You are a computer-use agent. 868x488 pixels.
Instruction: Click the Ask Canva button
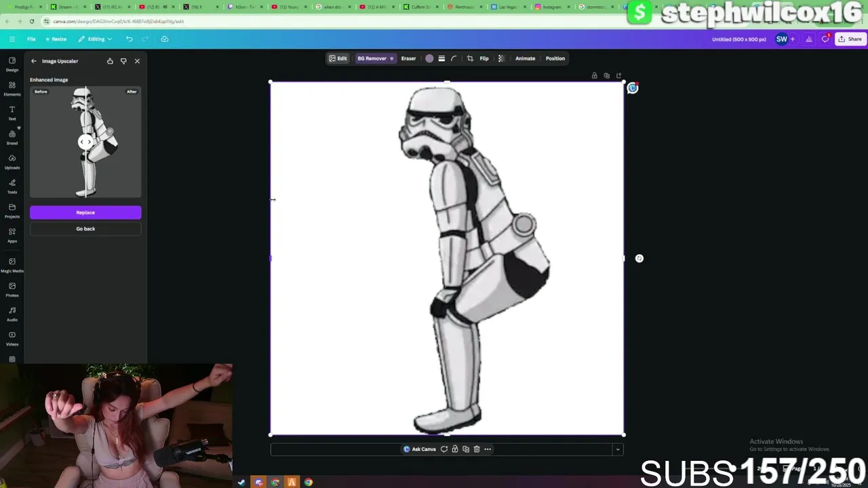[420, 449]
